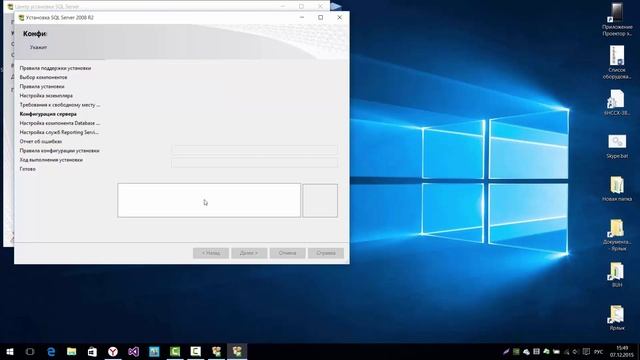Minimize the SQL Server 2008 R2 setup window

tap(302, 18)
